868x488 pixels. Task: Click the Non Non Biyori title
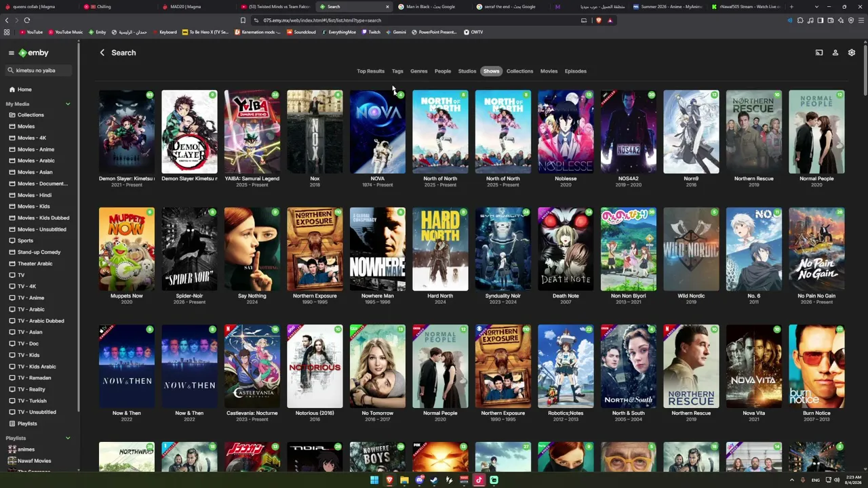[x=629, y=296]
